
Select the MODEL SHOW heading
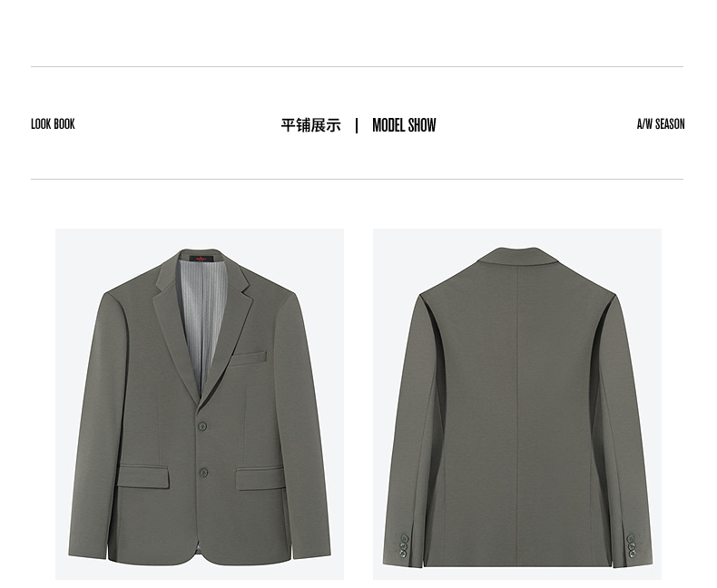(404, 125)
